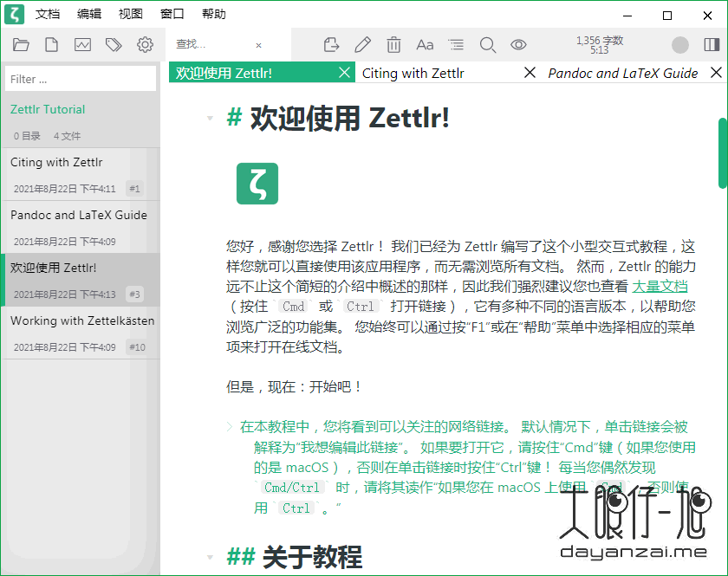This screenshot has width=728, height=576.
Task: Open preferences via gear icon
Action: point(145,45)
